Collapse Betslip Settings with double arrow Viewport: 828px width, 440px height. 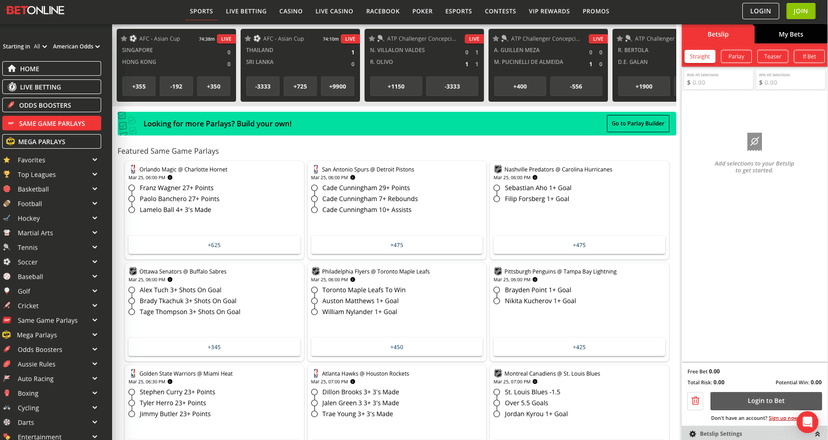coord(817,434)
